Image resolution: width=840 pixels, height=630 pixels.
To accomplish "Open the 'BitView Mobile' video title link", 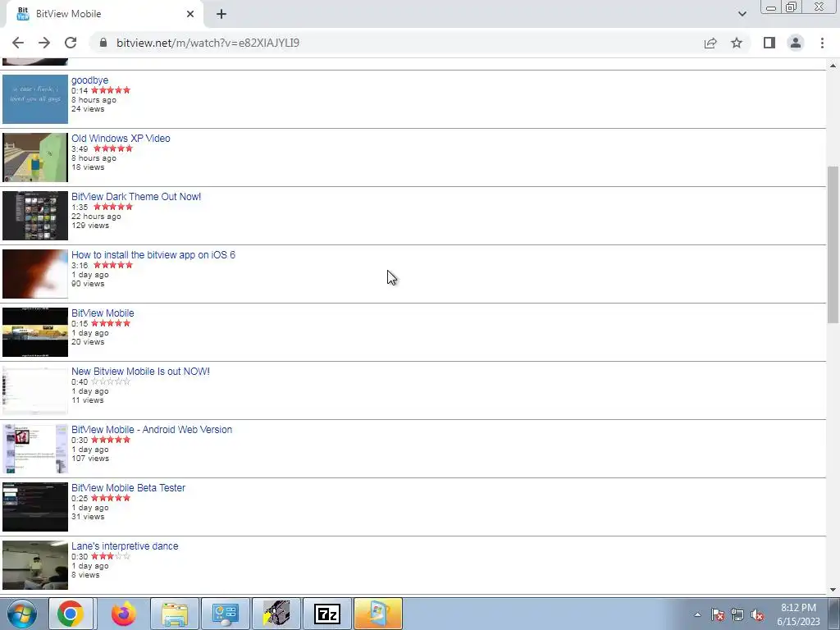I will click(103, 313).
